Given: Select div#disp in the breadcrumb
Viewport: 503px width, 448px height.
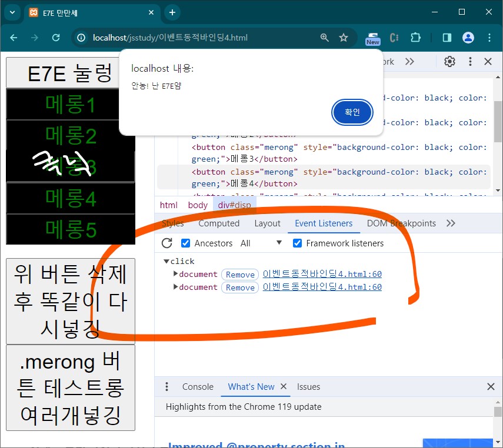Looking at the screenshot, I should [x=235, y=205].
